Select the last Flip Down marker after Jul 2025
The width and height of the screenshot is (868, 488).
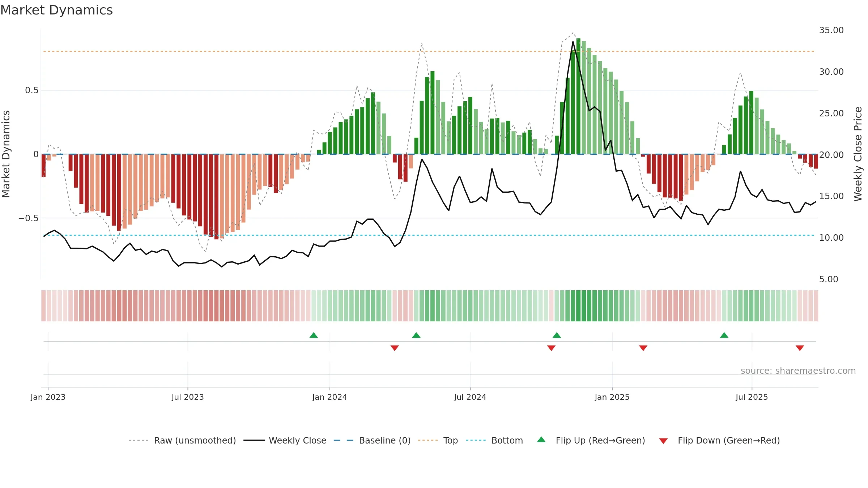pyautogui.click(x=800, y=348)
